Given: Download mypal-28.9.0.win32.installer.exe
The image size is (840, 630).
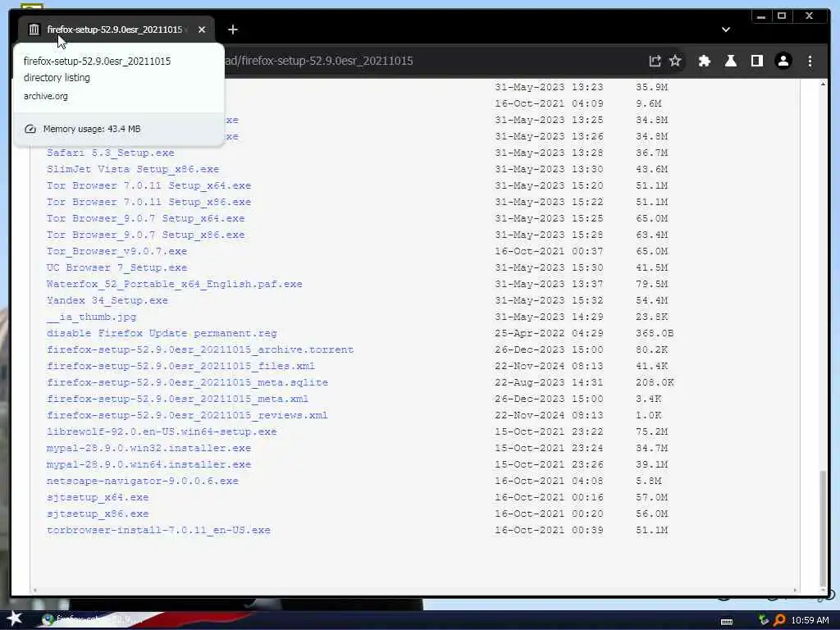Looking at the screenshot, I should pos(149,448).
